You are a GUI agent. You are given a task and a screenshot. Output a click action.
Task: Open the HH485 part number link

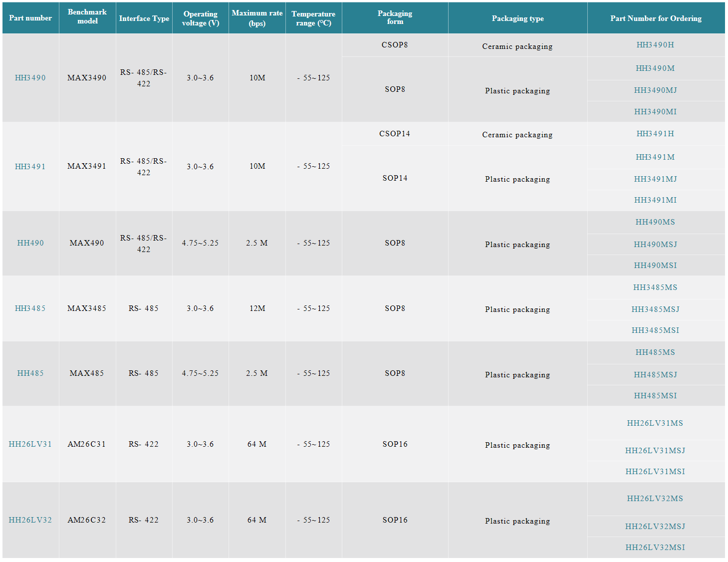tap(30, 373)
